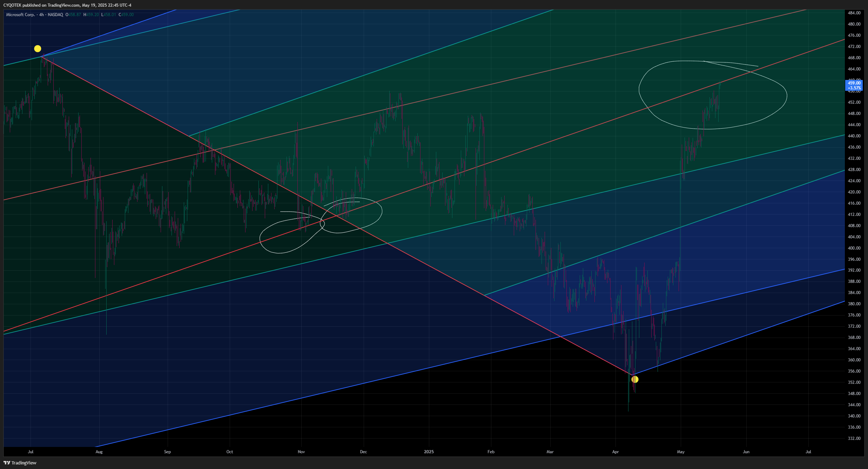
Task: Click the 2025 year label on time axis
Action: point(429,452)
